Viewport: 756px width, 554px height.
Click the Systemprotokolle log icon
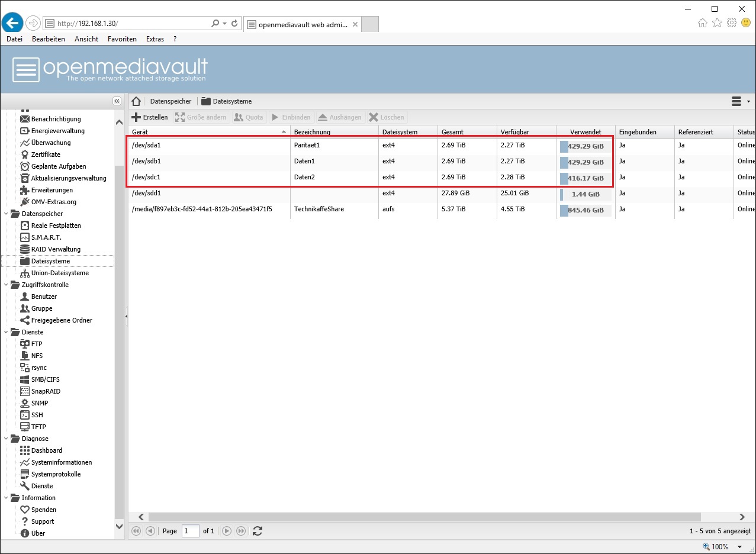pyautogui.click(x=25, y=474)
